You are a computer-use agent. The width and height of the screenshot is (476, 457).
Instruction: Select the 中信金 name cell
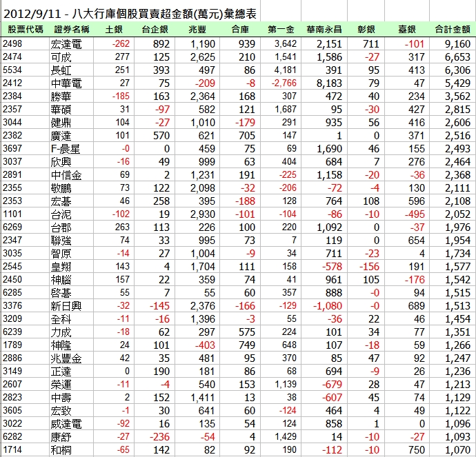coord(66,175)
